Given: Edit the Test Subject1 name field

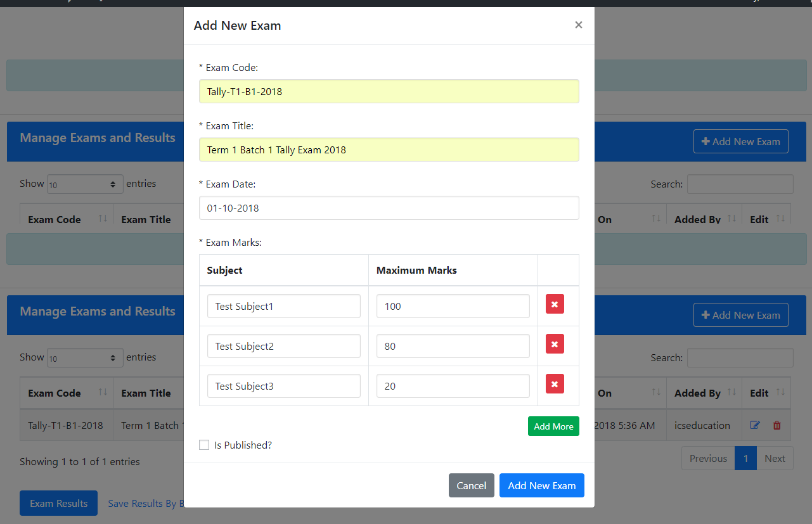Looking at the screenshot, I should click(284, 306).
